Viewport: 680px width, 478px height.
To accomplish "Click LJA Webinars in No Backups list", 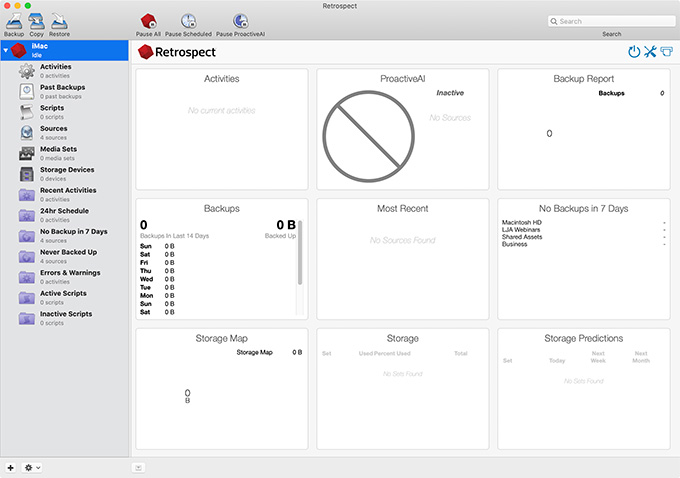I will tap(521, 229).
